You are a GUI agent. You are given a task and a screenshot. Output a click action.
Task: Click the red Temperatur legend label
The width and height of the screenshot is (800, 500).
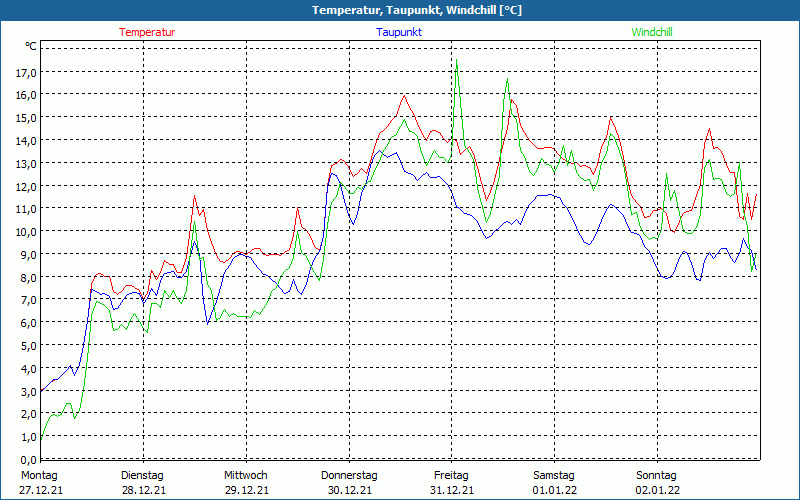click(x=147, y=32)
